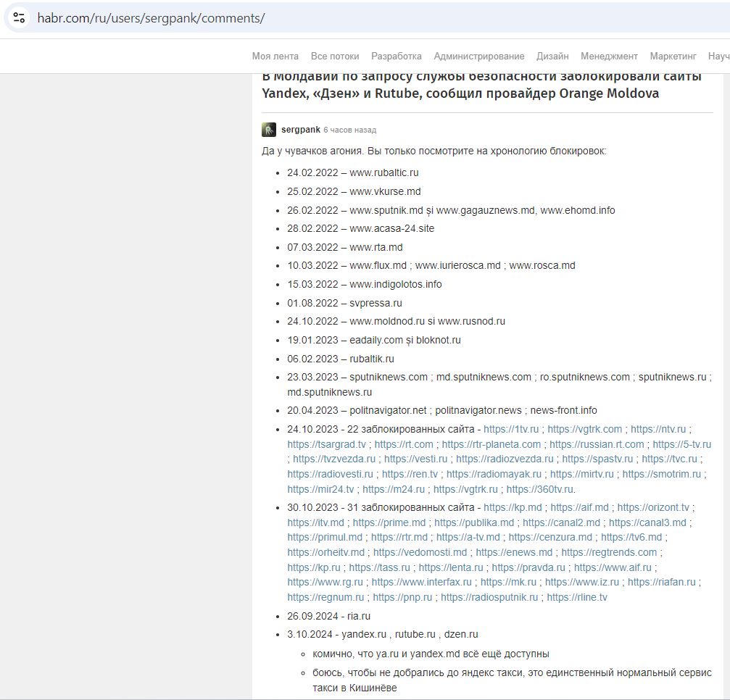Viewport: 730px width, 700px height.
Task: Open the https://rtr.md link
Action: coord(399,538)
